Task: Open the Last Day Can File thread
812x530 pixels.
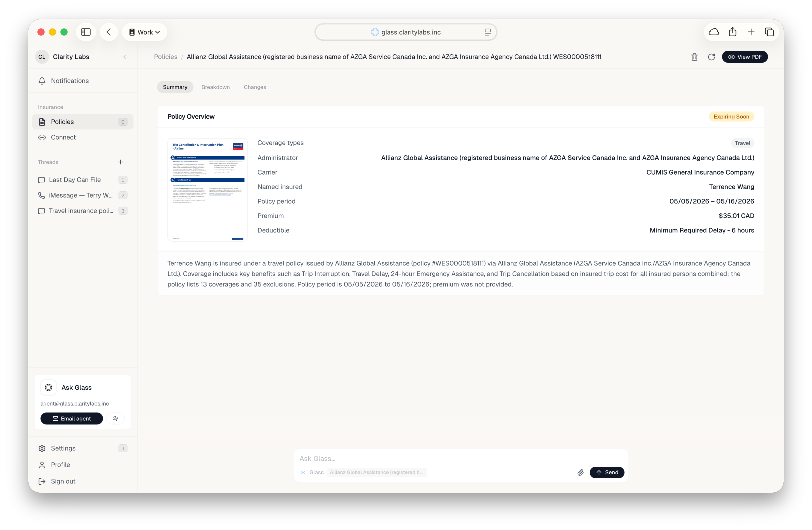Action: [x=82, y=180]
